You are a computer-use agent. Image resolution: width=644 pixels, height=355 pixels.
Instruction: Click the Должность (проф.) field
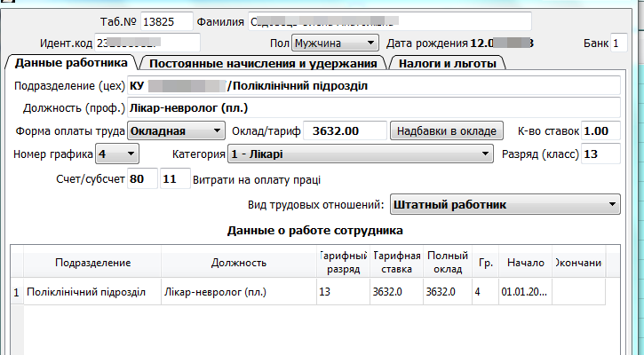373,108
